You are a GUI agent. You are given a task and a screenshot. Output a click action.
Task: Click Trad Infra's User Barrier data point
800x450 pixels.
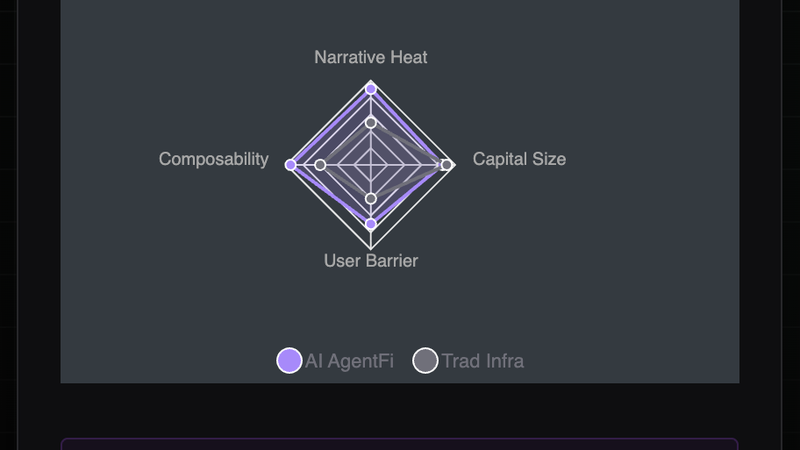click(x=371, y=198)
